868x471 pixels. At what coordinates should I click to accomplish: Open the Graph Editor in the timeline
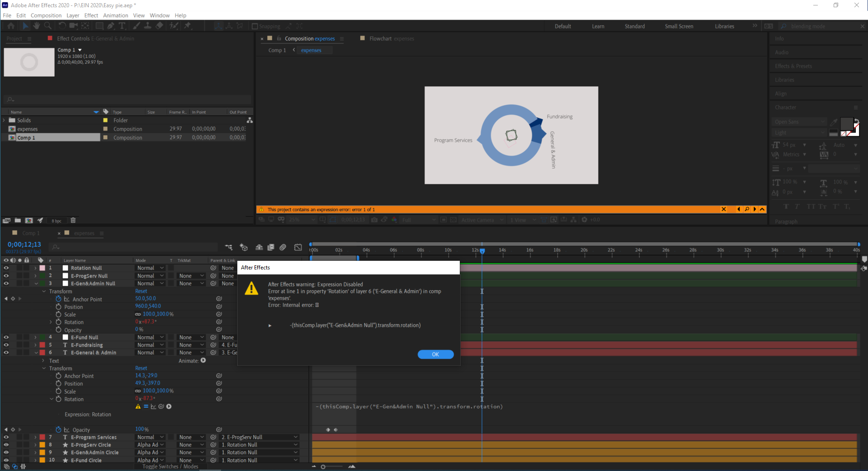298,247
